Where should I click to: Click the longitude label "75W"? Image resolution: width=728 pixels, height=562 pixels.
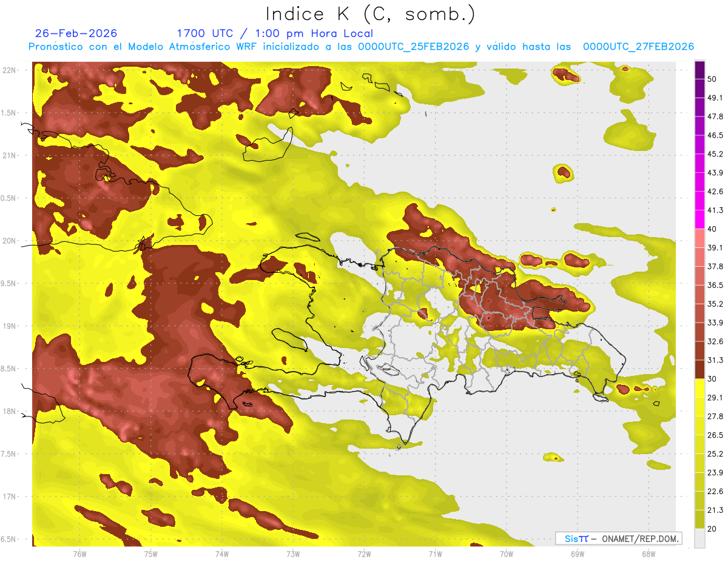tap(150, 554)
